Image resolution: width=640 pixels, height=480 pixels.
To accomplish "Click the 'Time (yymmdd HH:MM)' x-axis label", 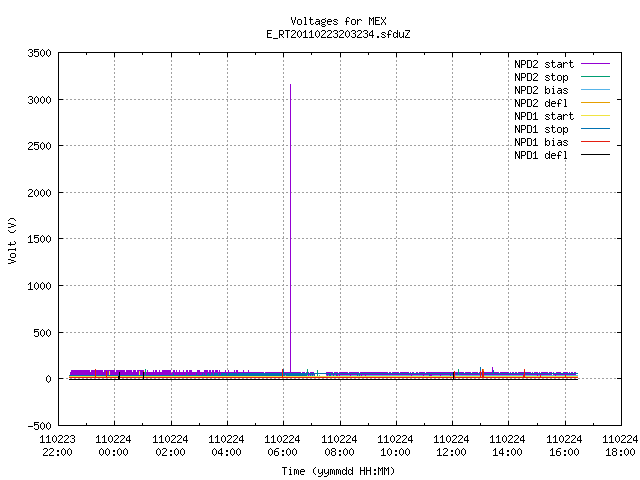I will coord(338,471).
